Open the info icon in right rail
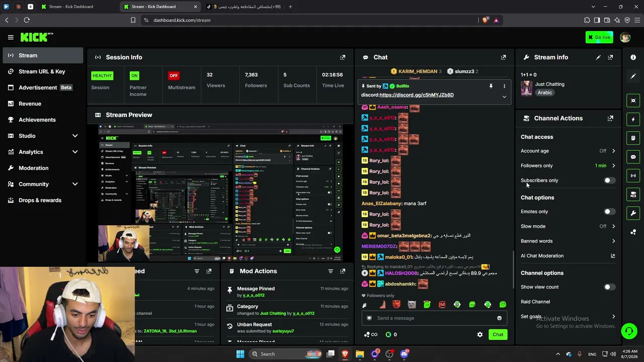Screen dimensions: 644x362 pos(633,57)
